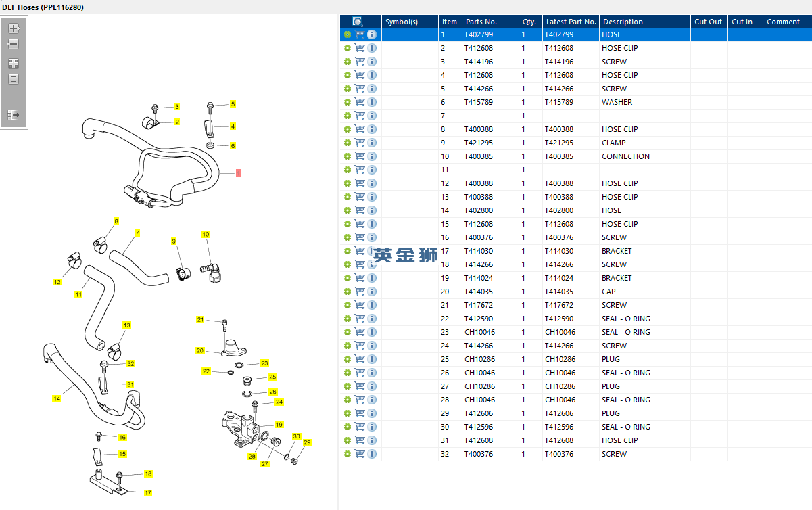The height and width of the screenshot is (510, 812).
Task: Click T402800 in Parts No. column
Action: [479, 210]
